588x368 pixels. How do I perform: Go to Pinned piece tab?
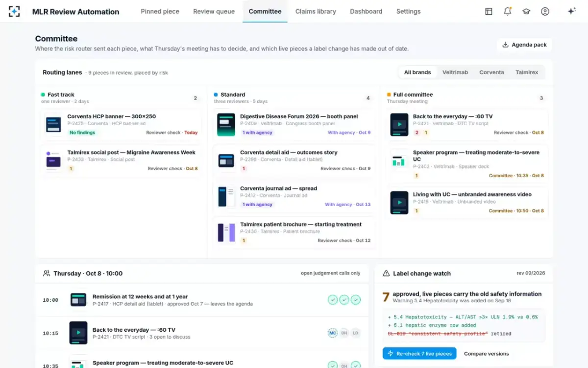pos(160,11)
